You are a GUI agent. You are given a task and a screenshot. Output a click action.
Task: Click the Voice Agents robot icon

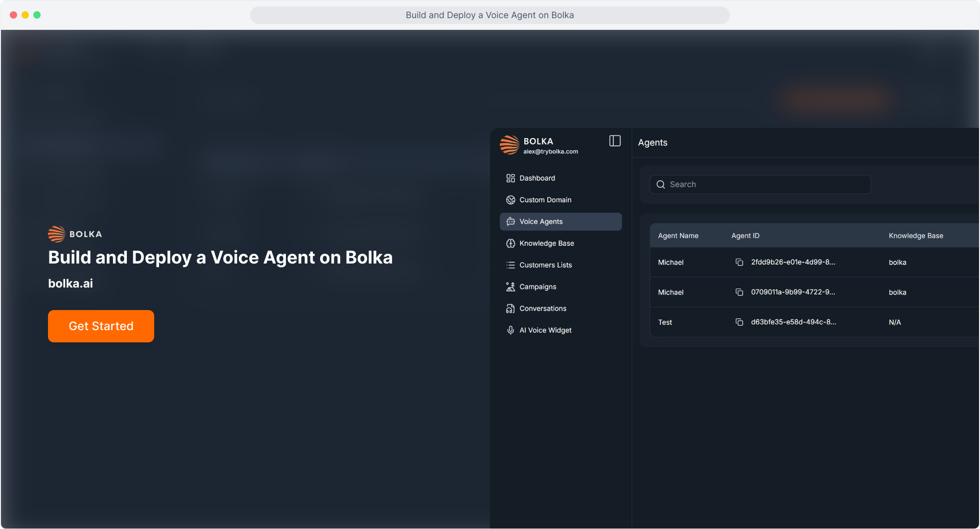511,221
